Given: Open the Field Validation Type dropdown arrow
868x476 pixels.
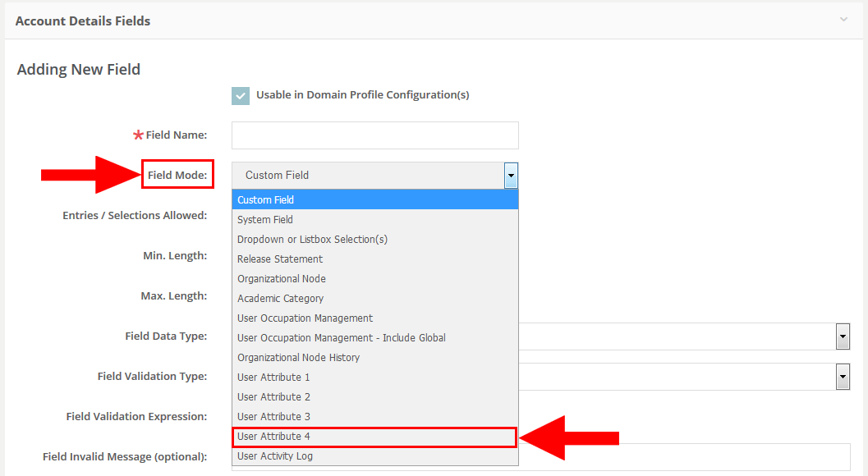Looking at the screenshot, I should coord(843,377).
